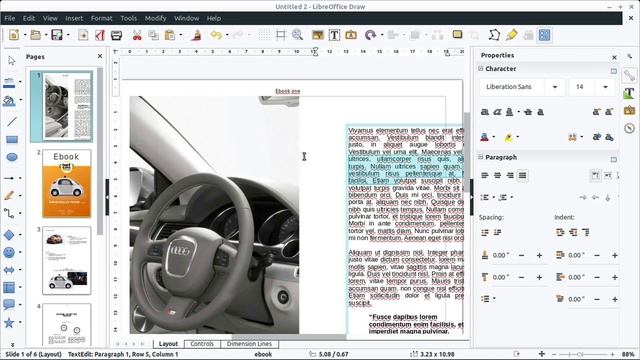Open the Liberation Sans font dropdown
640x360 pixels.
(555, 87)
